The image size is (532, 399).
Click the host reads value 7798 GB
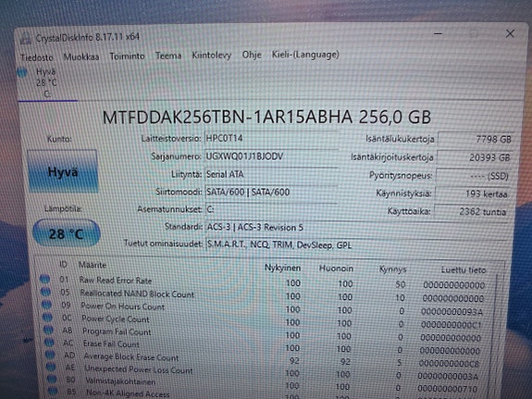476,139
